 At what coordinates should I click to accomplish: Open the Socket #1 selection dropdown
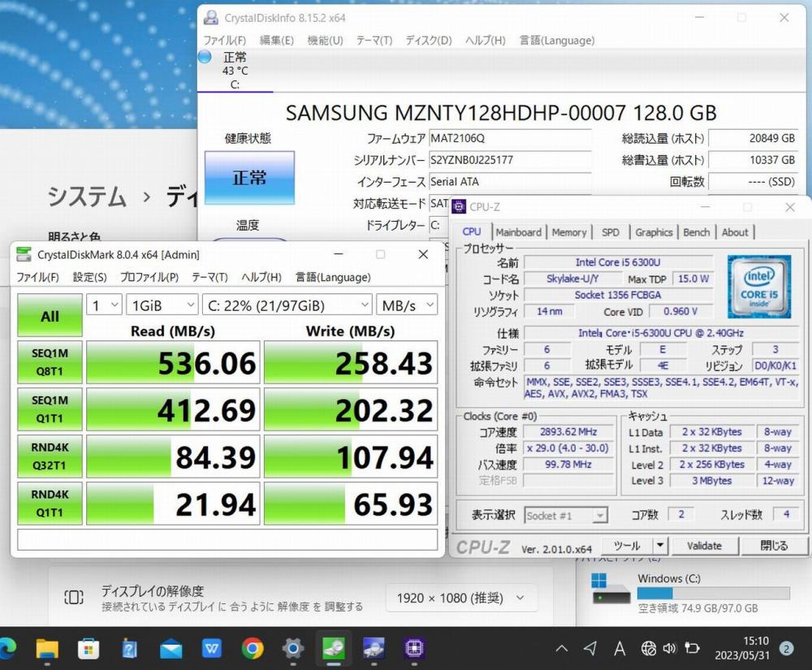click(x=565, y=516)
